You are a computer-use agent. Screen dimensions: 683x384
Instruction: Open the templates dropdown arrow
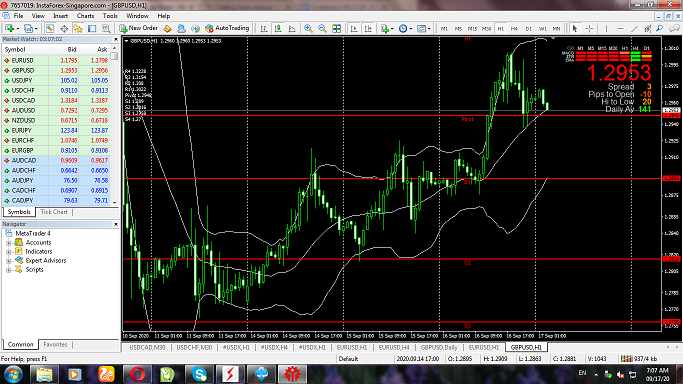(x=429, y=29)
